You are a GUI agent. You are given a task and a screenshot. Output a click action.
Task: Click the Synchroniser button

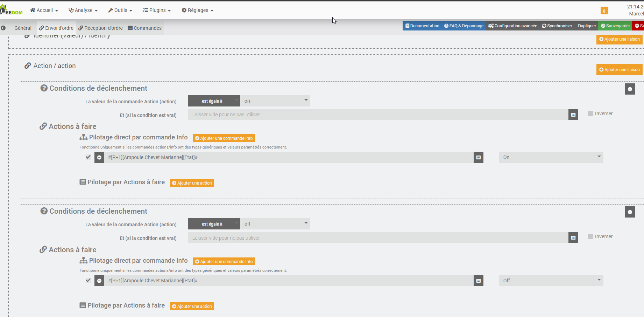pyautogui.click(x=557, y=26)
